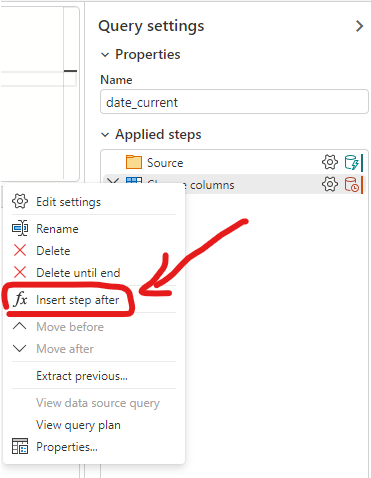Open View query plan
Screen dimensions: 371x478
point(94,425)
